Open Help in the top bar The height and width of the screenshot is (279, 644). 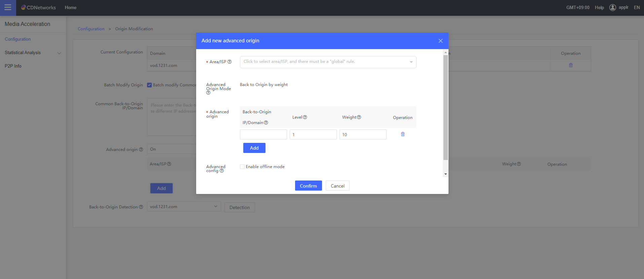[x=599, y=7]
